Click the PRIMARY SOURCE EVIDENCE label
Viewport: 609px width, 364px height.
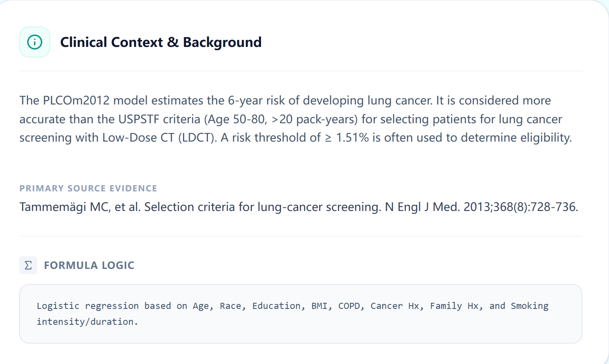point(88,188)
